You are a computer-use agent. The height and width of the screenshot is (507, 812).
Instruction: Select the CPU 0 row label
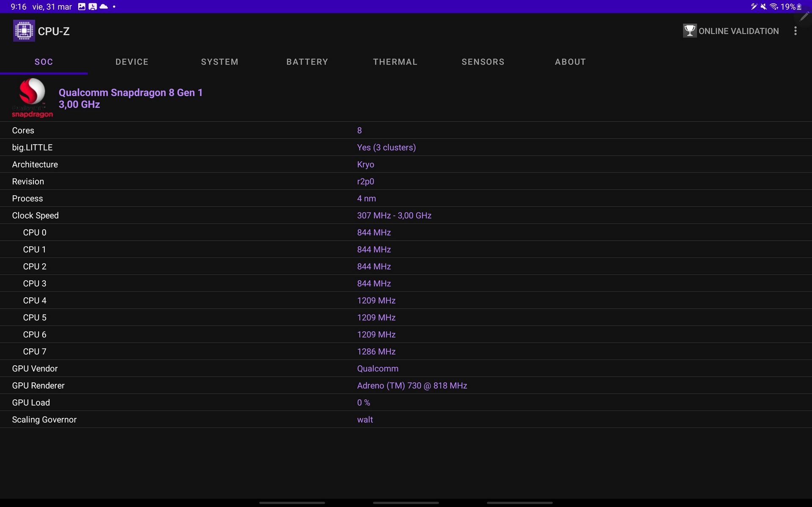[x=35, y=233]
